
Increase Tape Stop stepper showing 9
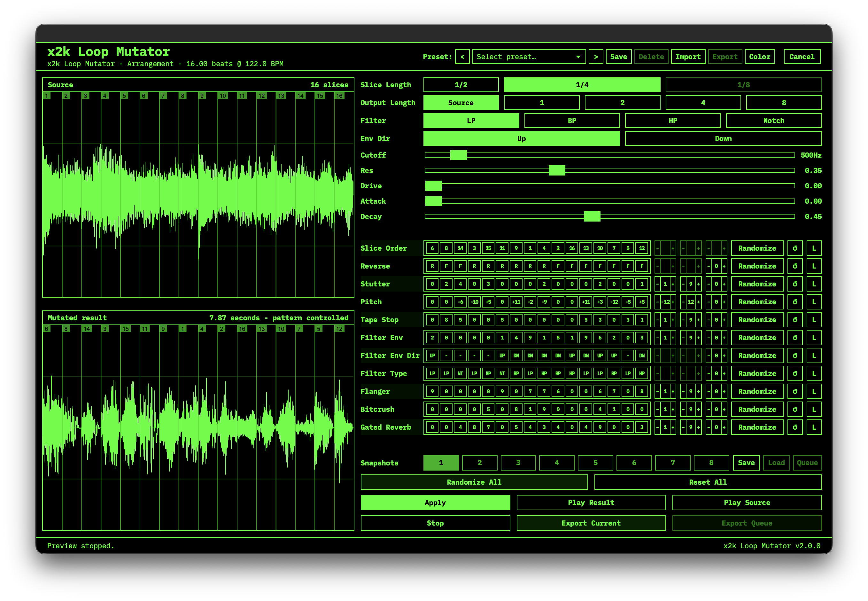coord(698,320)
